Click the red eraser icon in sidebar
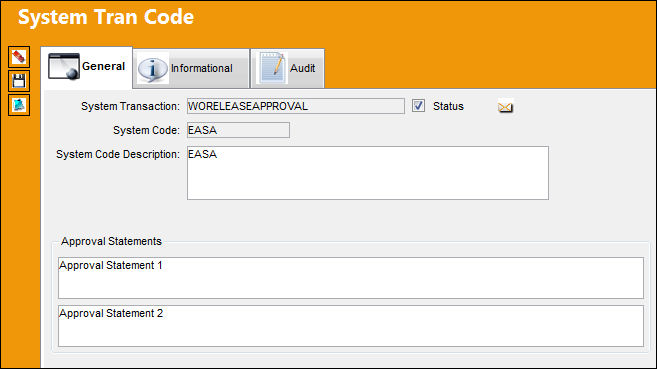This screenshot has width=657, height=369. click(x=19, y=57)
